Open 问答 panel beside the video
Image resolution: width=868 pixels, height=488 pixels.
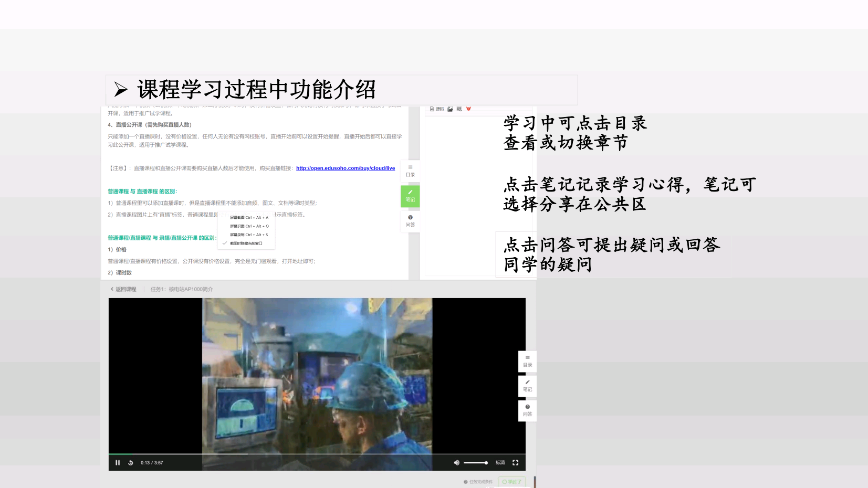pos(527,410)
